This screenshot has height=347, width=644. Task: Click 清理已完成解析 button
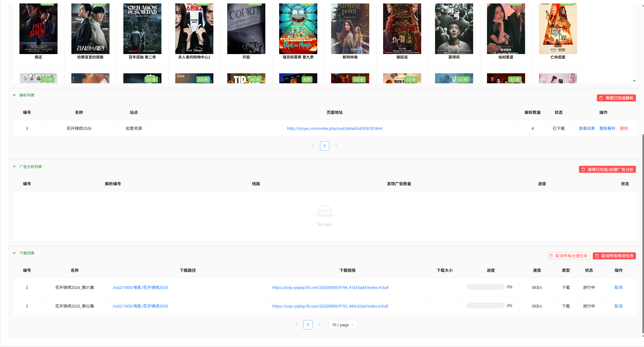pyautogui.click(x=616, y=98)
